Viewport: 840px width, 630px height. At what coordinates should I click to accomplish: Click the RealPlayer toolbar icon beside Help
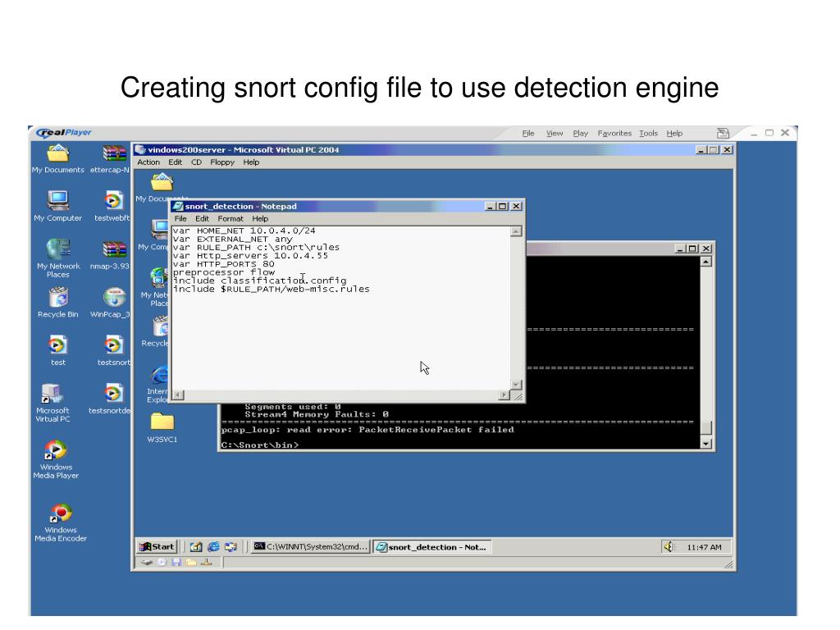[723, 133]
